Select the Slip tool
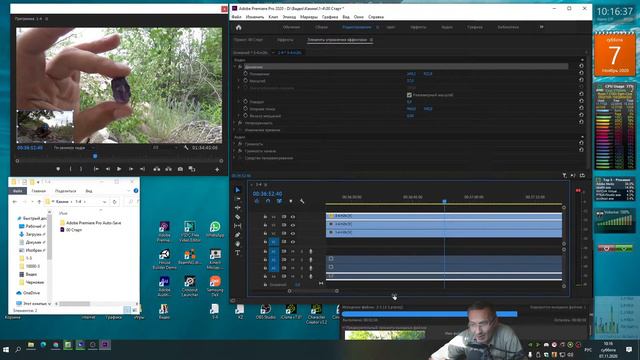The width and height of the screenshot is (640, 360). (x=238, y=226)
